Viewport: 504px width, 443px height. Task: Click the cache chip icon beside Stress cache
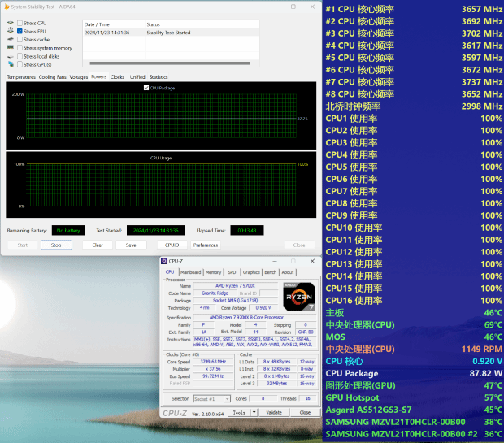click(x=11, y=39)
